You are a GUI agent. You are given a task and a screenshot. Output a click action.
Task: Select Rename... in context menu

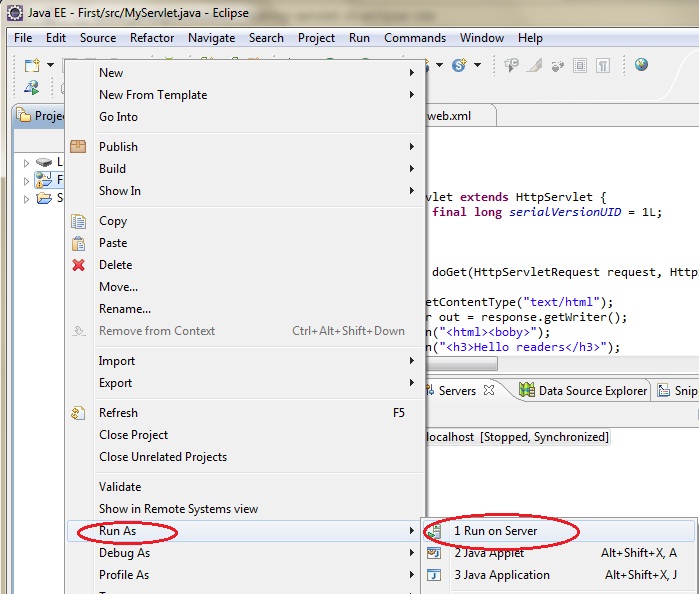click(245, 309)
